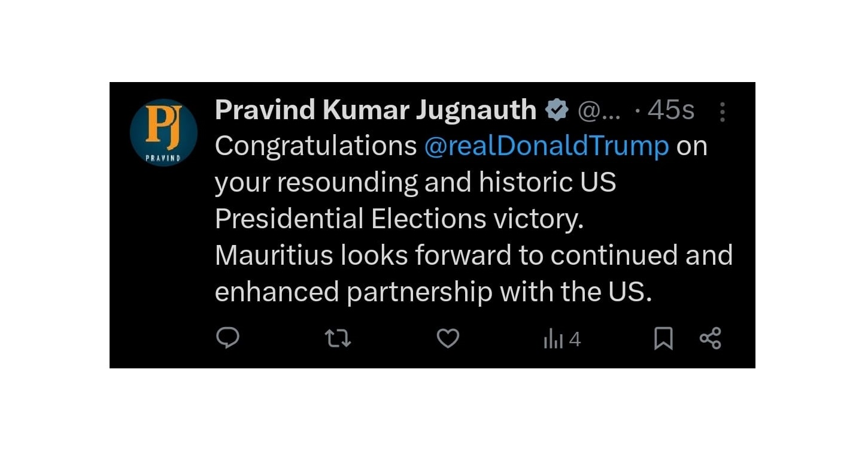This screenshot has height=463, width=868.
Task: Click "enhanced partnership with the US" line
Action: click(x=432, y=292)
